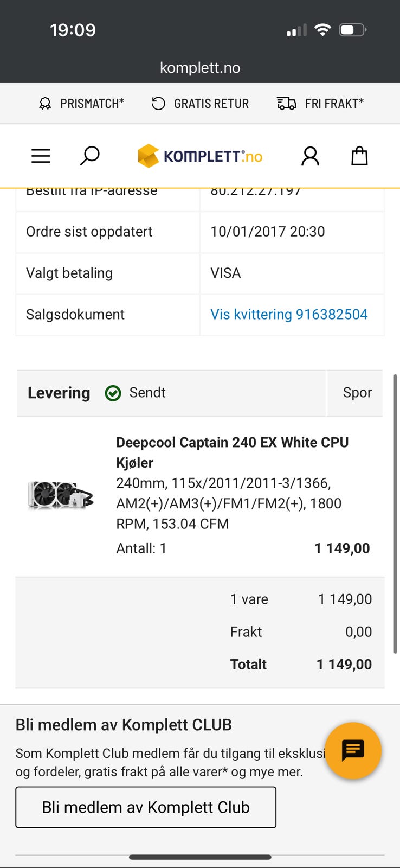Tap the komplett.no address bar

(200, 68)
